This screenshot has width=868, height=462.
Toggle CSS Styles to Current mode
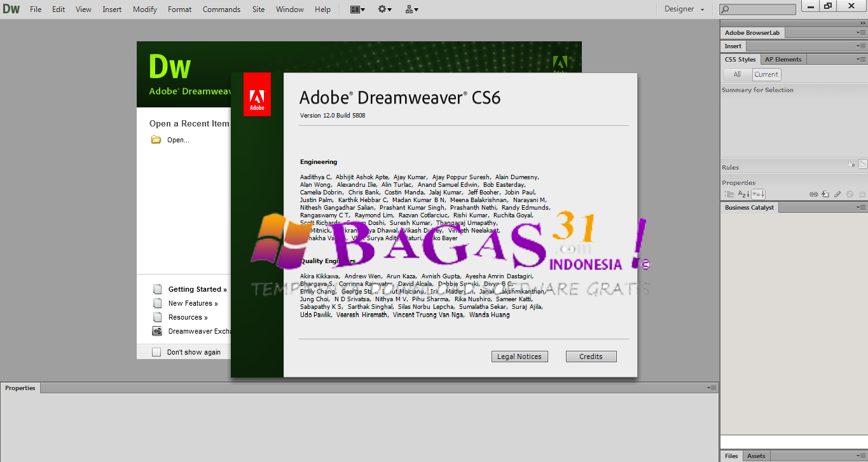[766, 74]
